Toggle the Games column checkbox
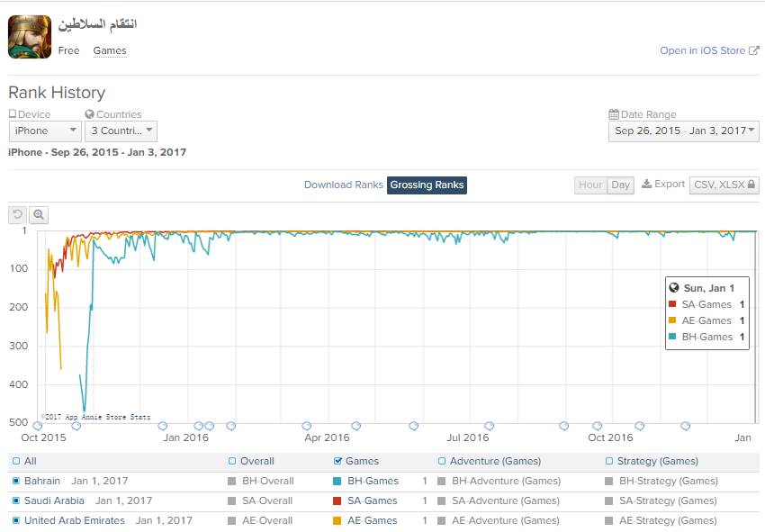 pyautogui.click(x=337, y=461)
